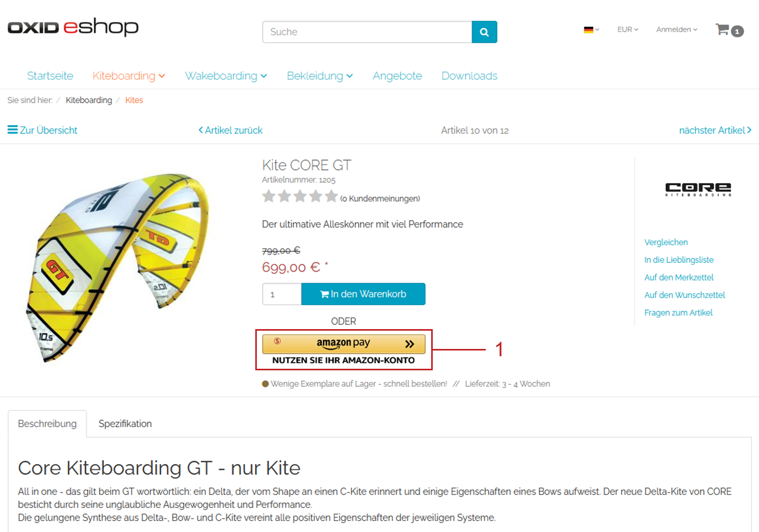Expand the Wakeboarding category menu
The width and height of the screenshot is (759, 532).
(x=226, y=76)
